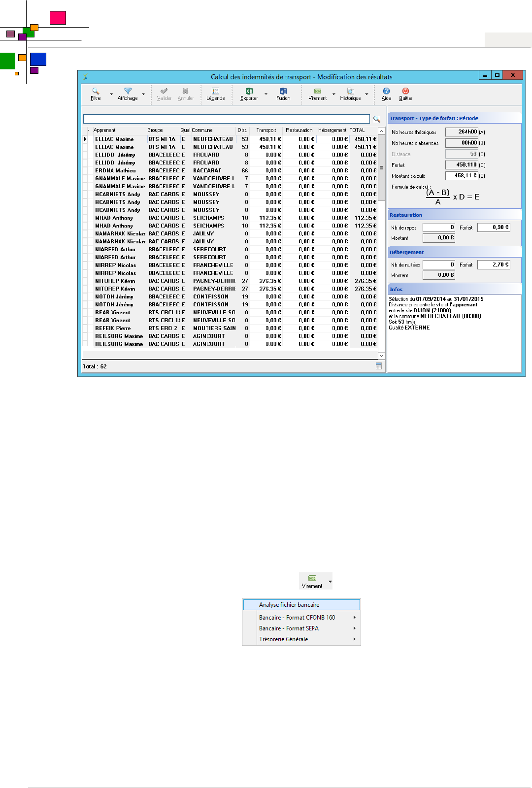
Task: Choose Bancaire - Format CFONB 160
Action: coord(301,617)
